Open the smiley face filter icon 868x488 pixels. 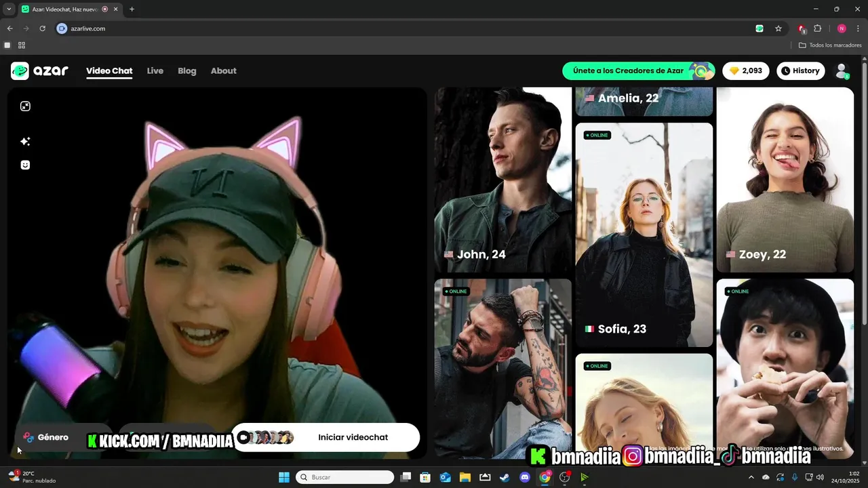25,165
